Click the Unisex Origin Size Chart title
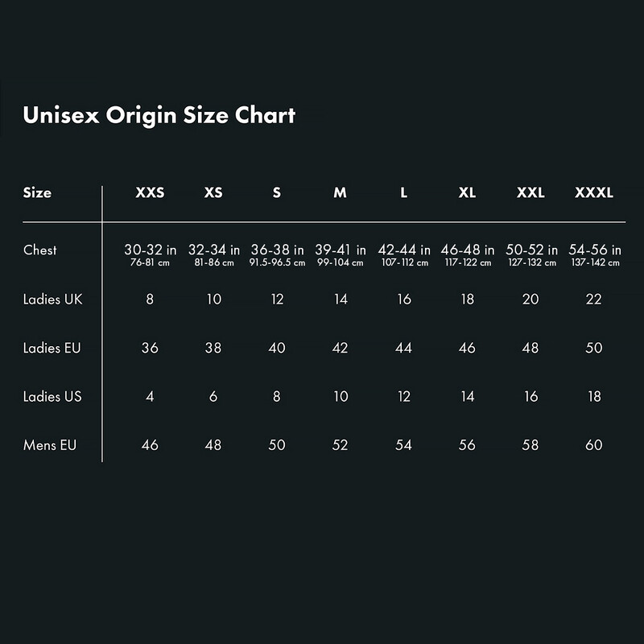 [x=159, y=115]
